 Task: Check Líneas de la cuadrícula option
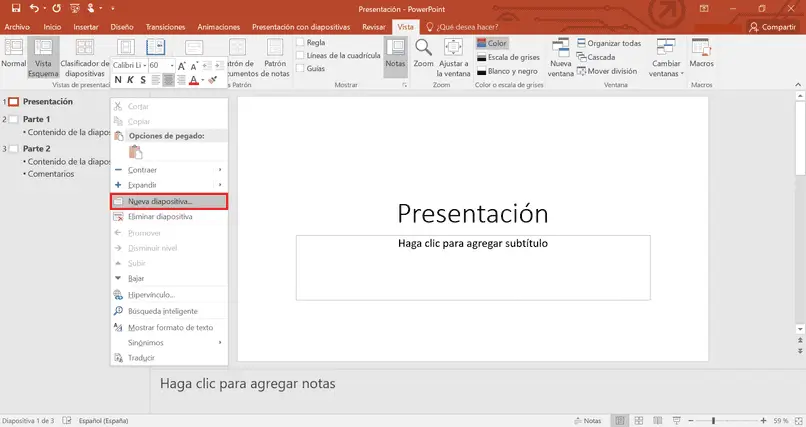coord(300,56)
